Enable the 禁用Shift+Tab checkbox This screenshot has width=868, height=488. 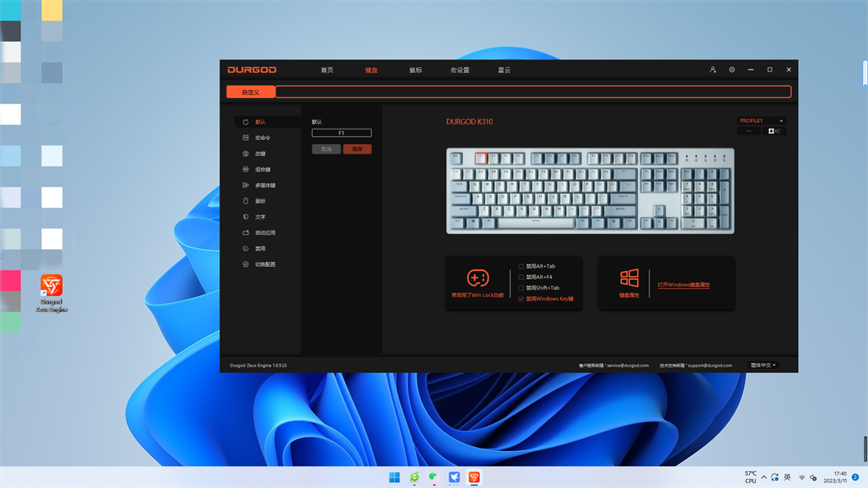click(x=521, y=288)
